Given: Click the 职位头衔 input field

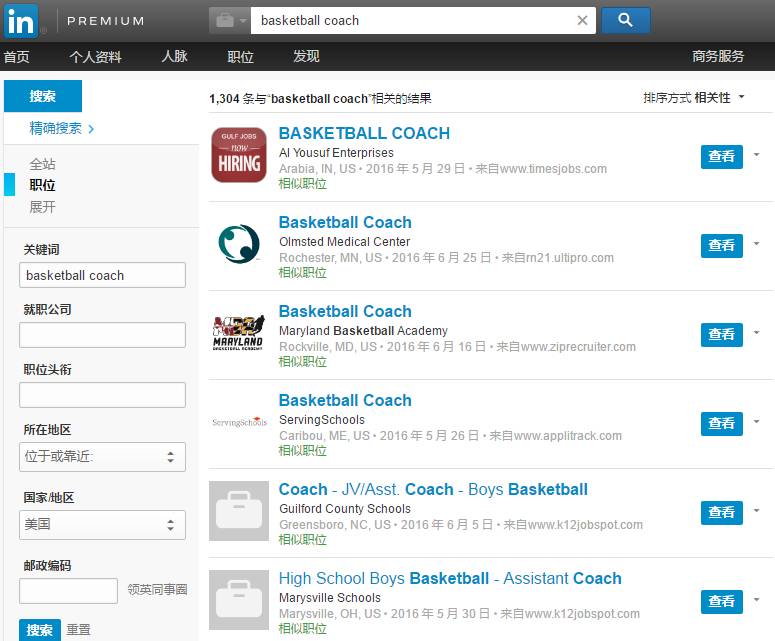Looking at the screenshot, I should pyautogui.click(x=102, y=395).
